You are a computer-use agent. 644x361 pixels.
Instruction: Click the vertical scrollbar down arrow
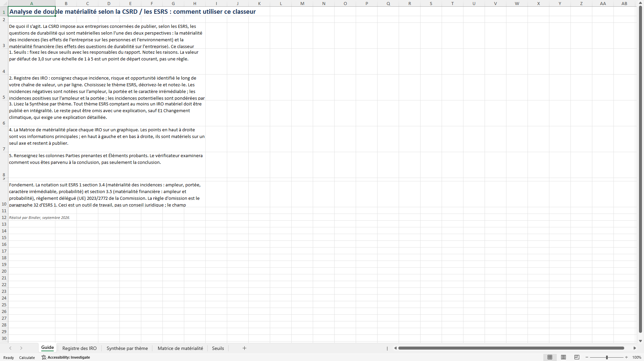click(x=640, y=341)
